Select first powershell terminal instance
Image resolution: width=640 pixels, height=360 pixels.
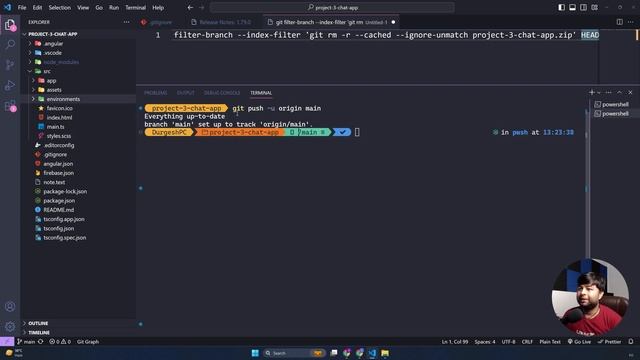[611, 104]
